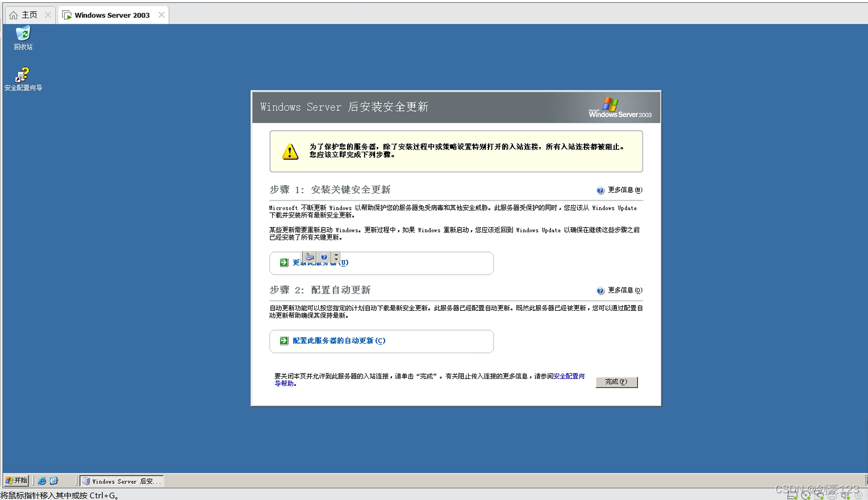868x500 pixels.
Task: Click the VM CD/DVD drive status icon
Action: [806, 495]
